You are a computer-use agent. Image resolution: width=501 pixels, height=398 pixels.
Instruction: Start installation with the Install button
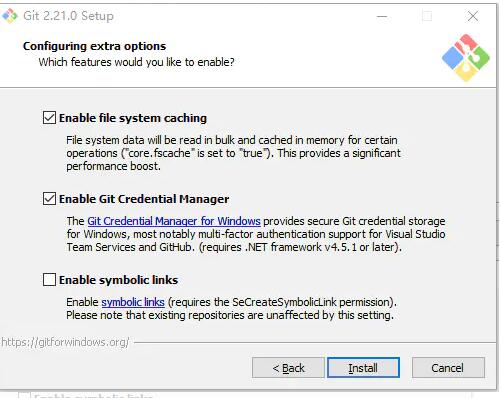coord(363,368)
